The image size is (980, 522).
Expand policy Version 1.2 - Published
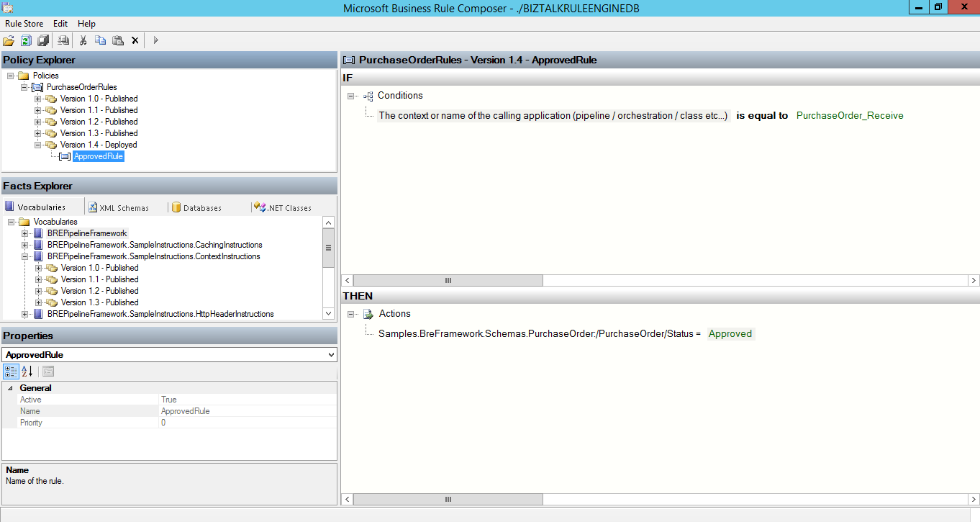point(37,122)
